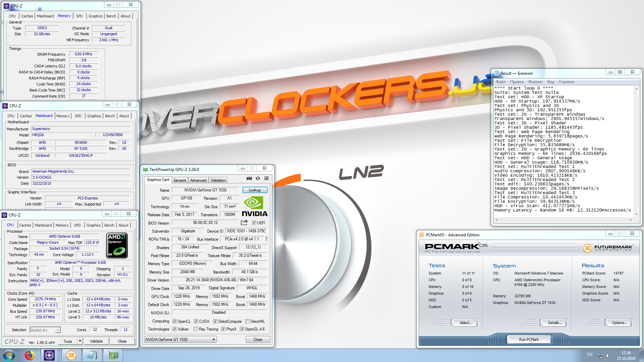Open the Справка menu in Notepad

coord(566,82)
